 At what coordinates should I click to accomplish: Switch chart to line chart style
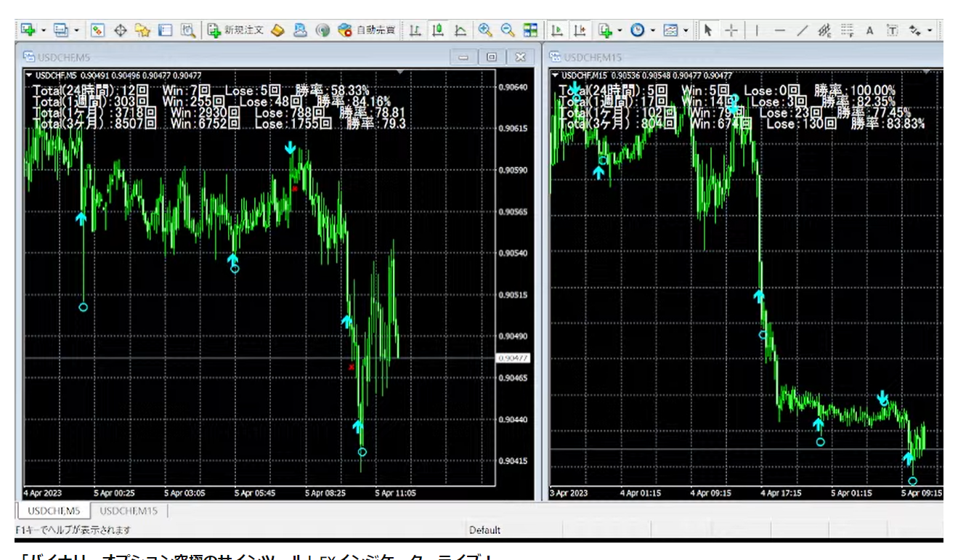460,31
